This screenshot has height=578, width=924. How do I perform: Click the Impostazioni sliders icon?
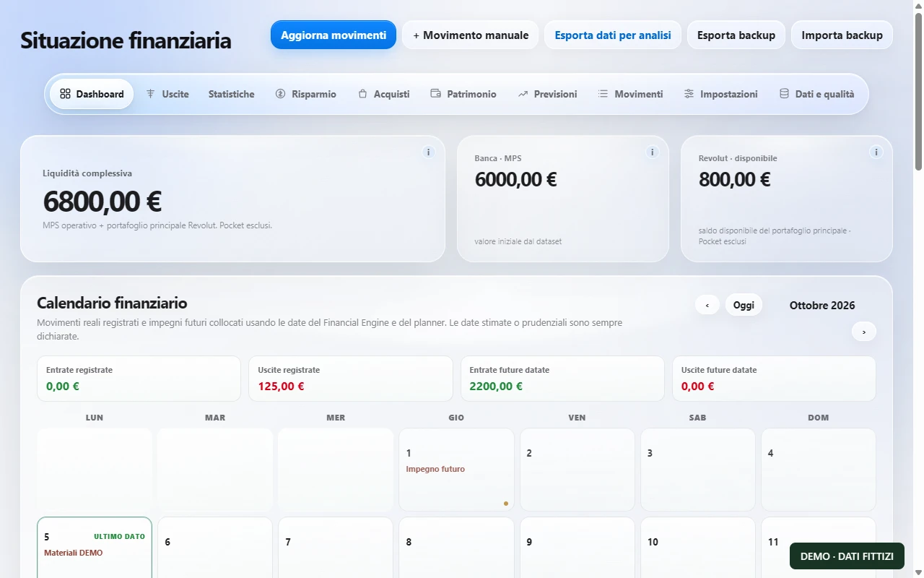click(689, 94)
